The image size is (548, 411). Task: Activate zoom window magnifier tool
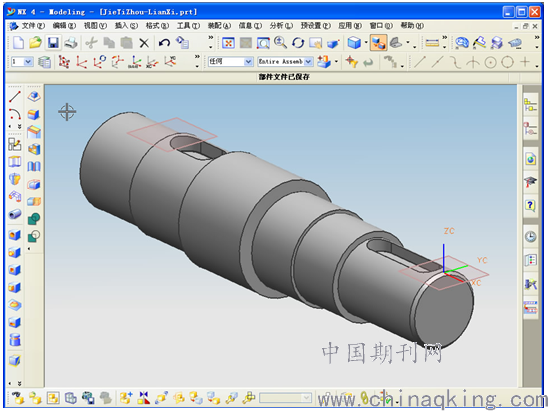point(263,43)
